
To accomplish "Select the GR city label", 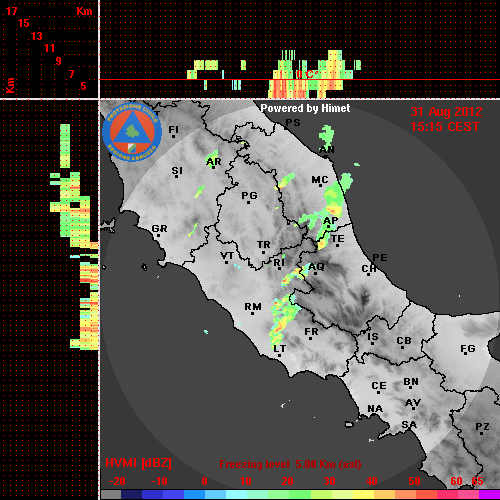I will pyautogui.click(x=159, y=229).
